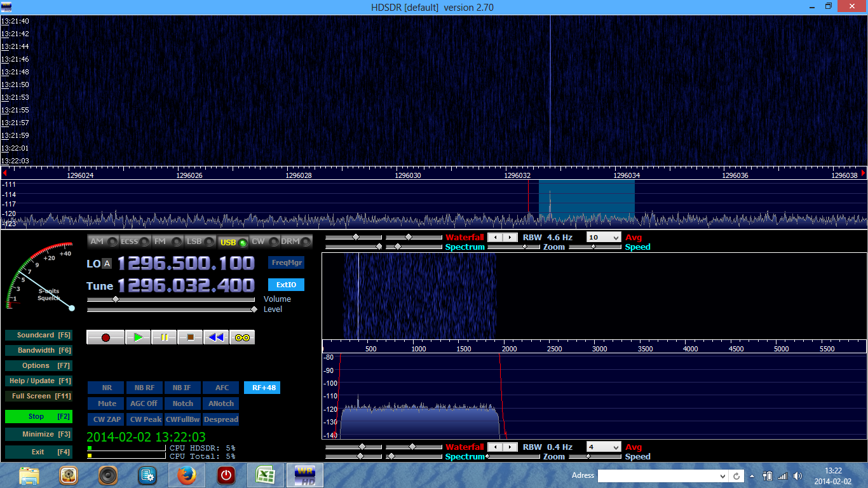Screen dimensions: 868x488
Task: Toggle NB IF noise blanker
Action: [182, 388]
